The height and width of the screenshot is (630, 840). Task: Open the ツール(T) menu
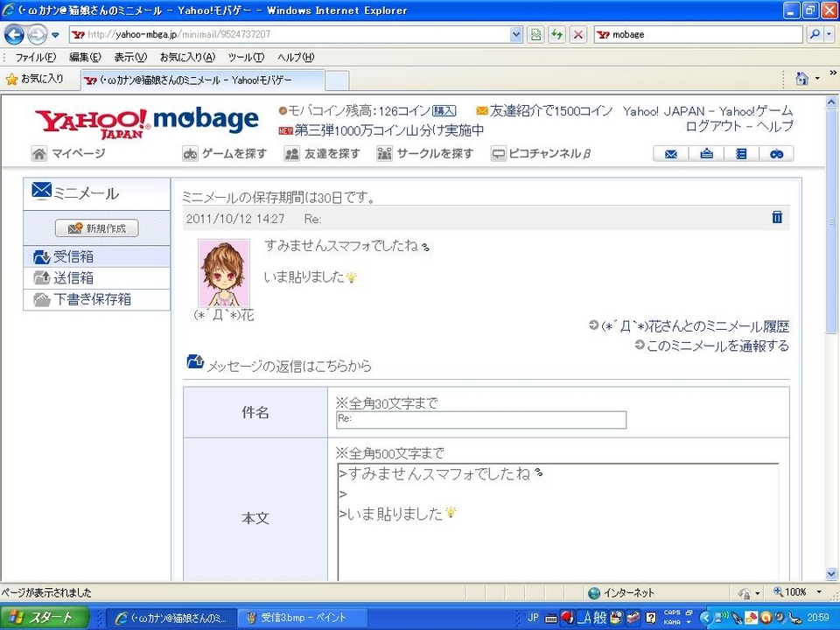point(246,57)
